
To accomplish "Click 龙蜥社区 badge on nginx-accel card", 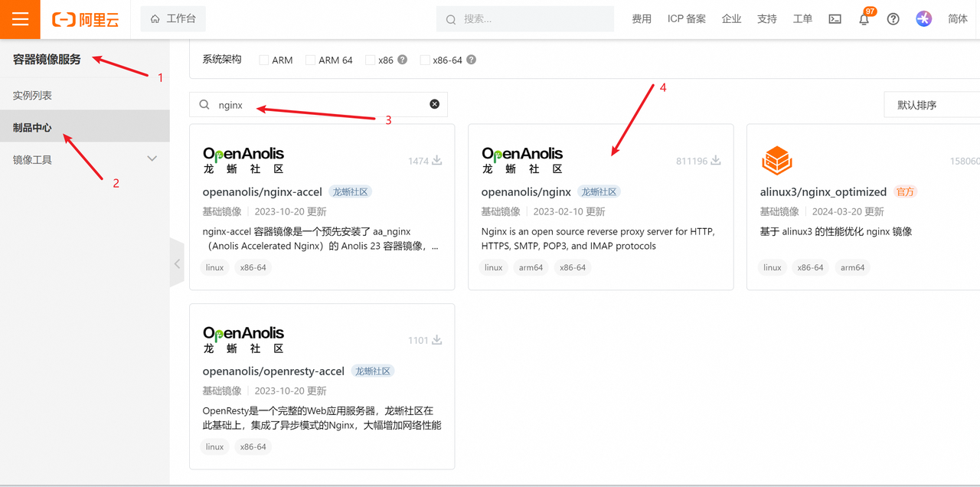I will (351, 192).
